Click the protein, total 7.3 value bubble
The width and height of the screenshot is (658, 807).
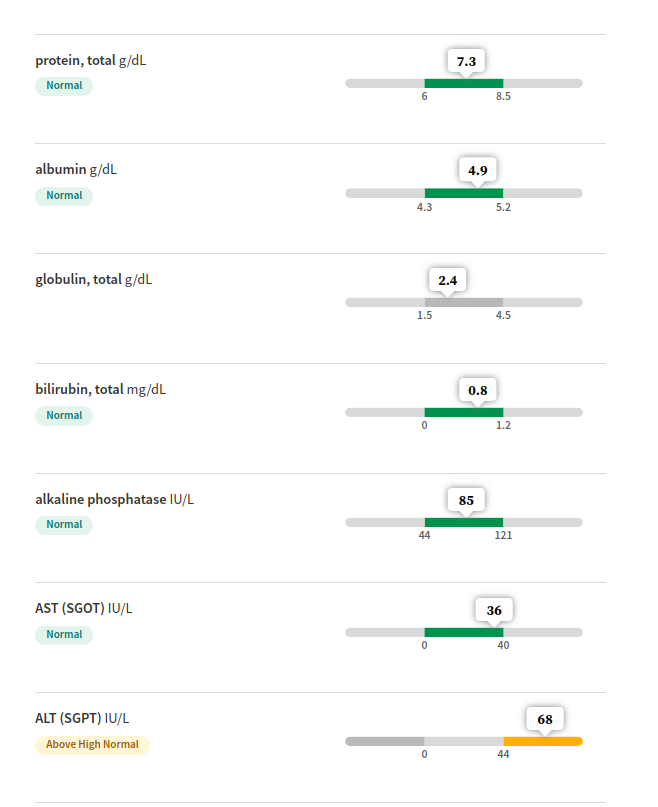pos(466,61)
